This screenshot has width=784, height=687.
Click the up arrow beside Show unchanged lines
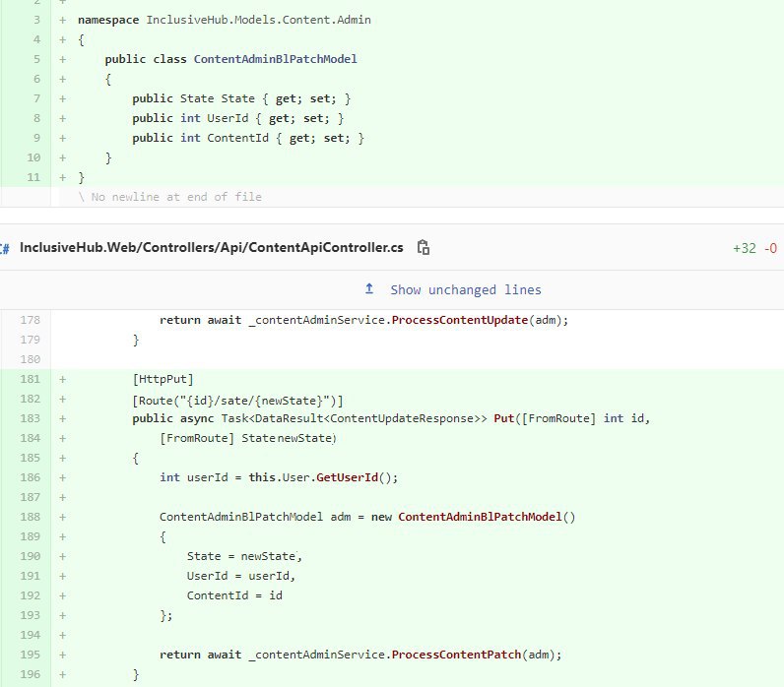369,288
